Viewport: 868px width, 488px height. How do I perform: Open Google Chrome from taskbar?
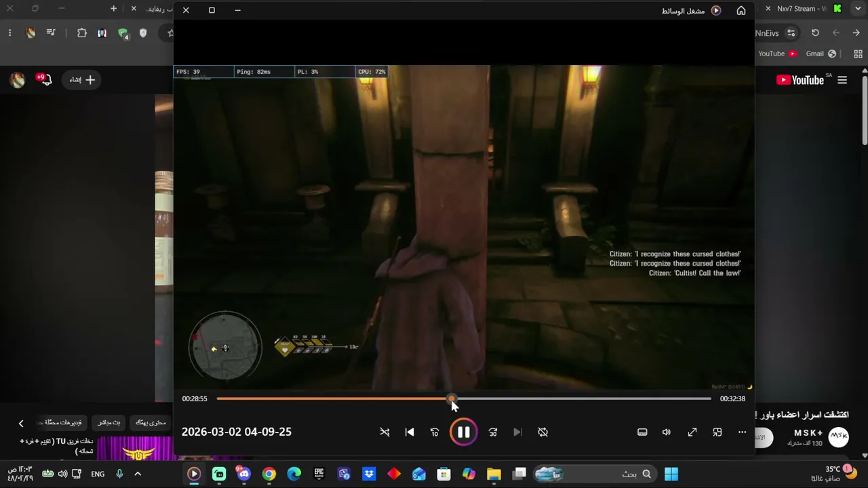coord(269,474)
